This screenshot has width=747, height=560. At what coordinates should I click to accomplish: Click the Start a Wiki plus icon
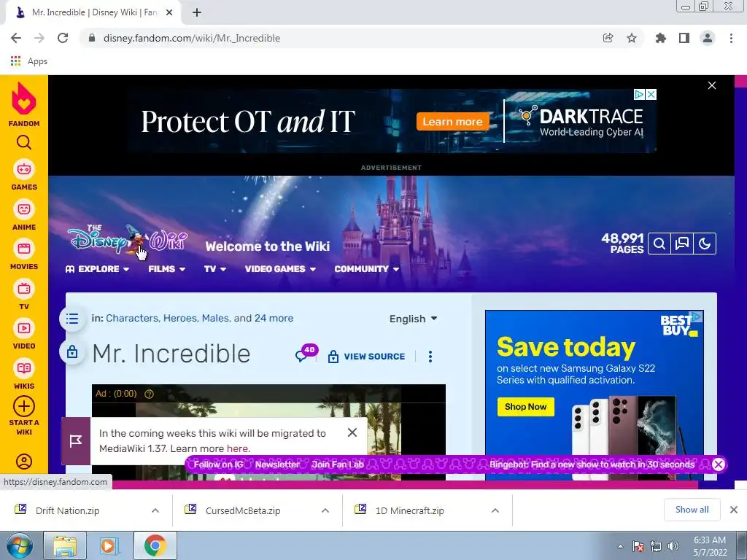[24, 407]
